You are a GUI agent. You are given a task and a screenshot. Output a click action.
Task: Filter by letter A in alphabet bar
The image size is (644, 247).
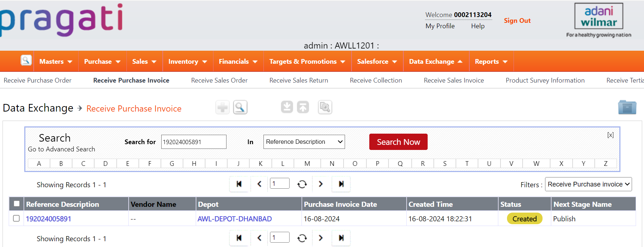pos(39,164)
